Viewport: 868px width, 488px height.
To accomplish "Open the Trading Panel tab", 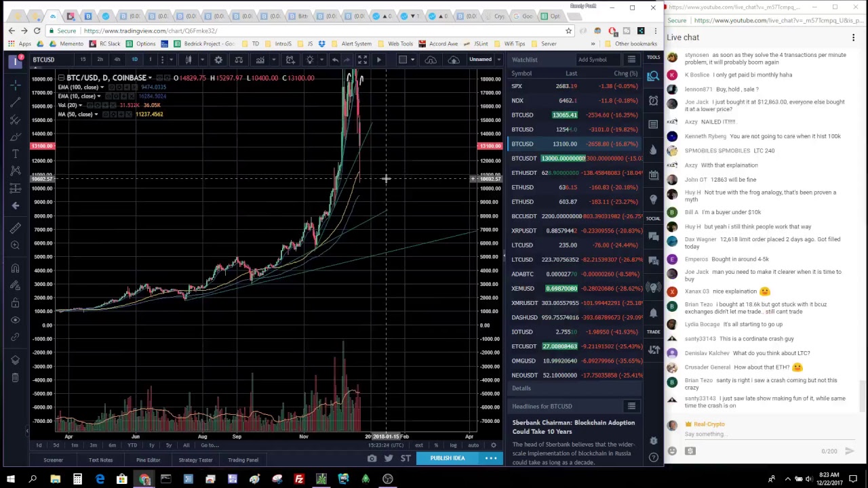I will tap(243, 460).
